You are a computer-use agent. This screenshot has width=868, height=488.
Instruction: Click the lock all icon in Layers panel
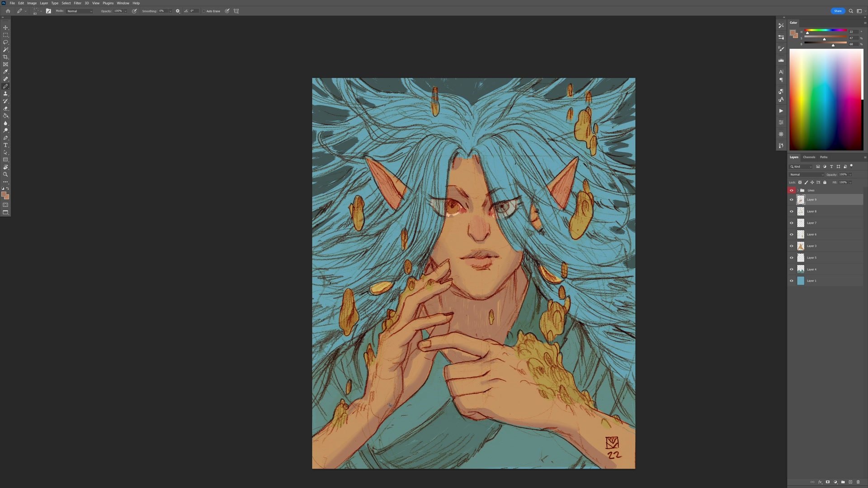click(x=825, y=183)
